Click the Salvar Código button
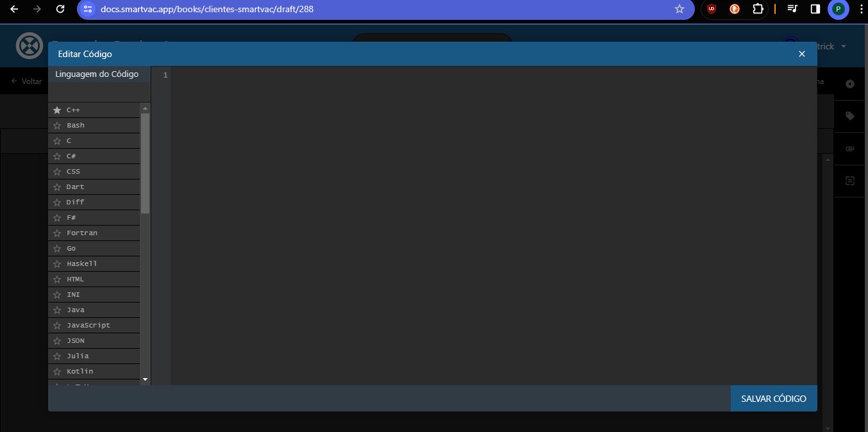 [773, 399]
